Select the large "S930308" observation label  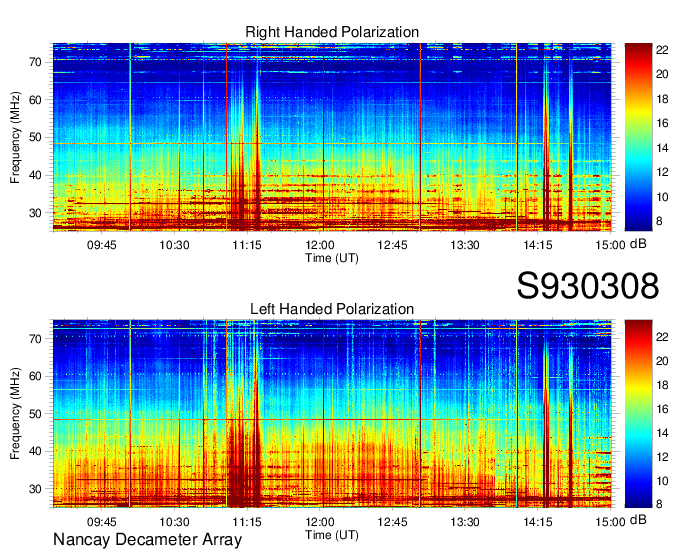click(x=588, y=285)
